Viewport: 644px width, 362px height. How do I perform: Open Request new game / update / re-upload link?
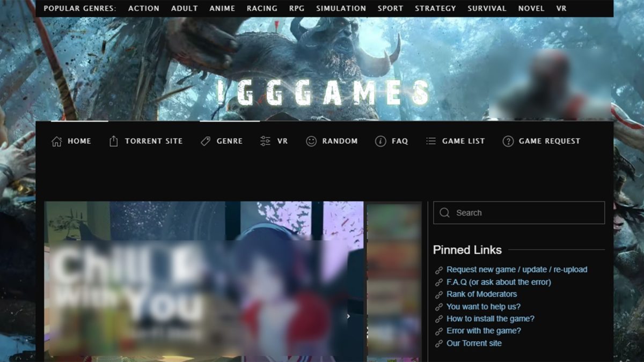tap(517, 270)
